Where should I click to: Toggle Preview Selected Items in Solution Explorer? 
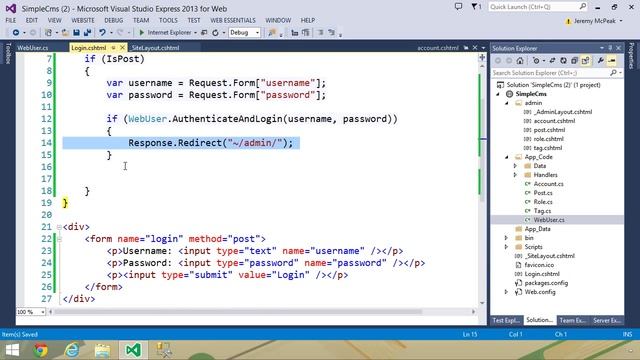pyautogui.click(x=611, y=60)
